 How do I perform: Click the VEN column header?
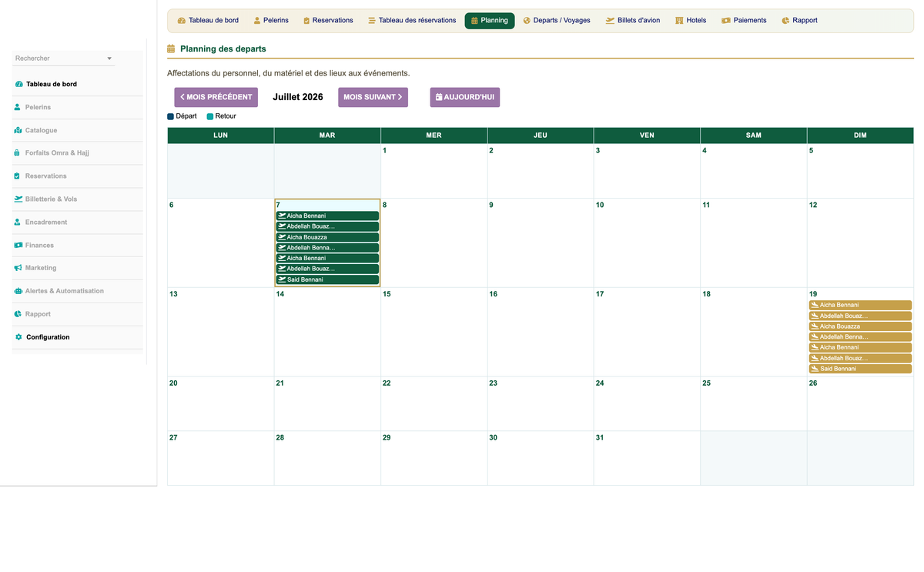647,135
